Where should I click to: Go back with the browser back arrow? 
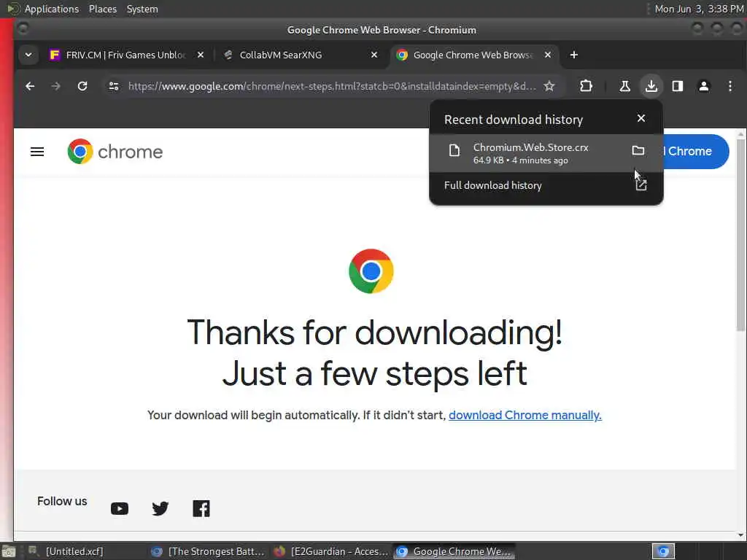point(30,86)
